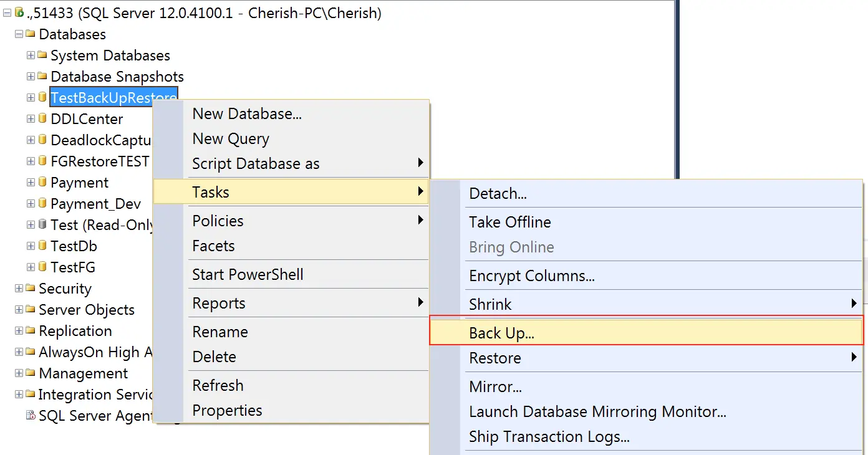This screenshot has width=868, height=455.
Task: Choose Detach... in the Tasks submenu
Action: coord(498,193)
